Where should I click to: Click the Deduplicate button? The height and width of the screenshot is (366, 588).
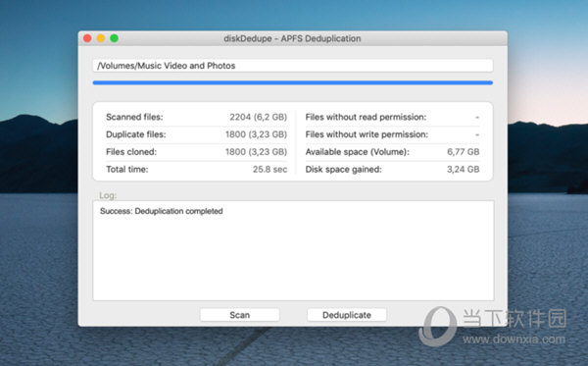(x=347, y=315)
